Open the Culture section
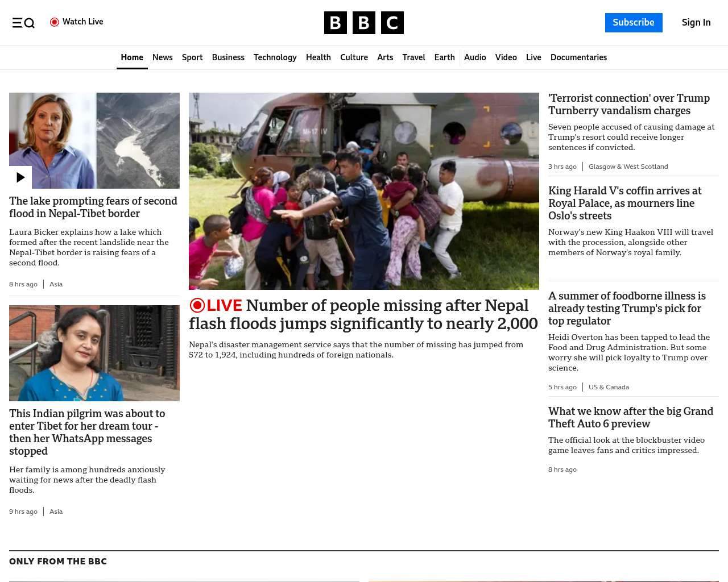This screenshot has width=728, height=582. 354,57
